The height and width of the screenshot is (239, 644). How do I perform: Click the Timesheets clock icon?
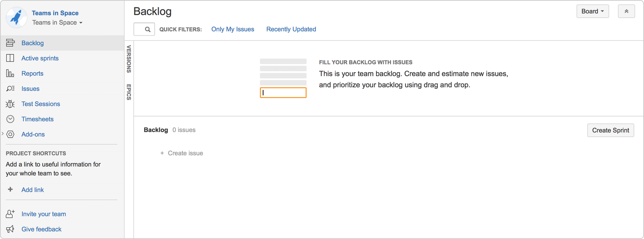coord(10,119)
